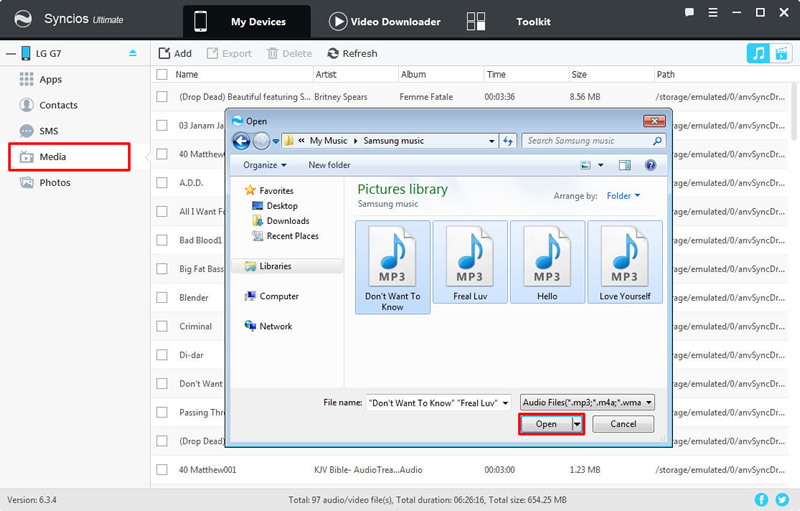Screen dimensions: 800x511
Task: Check the Di-dar row checkbox
Action: 162,354
